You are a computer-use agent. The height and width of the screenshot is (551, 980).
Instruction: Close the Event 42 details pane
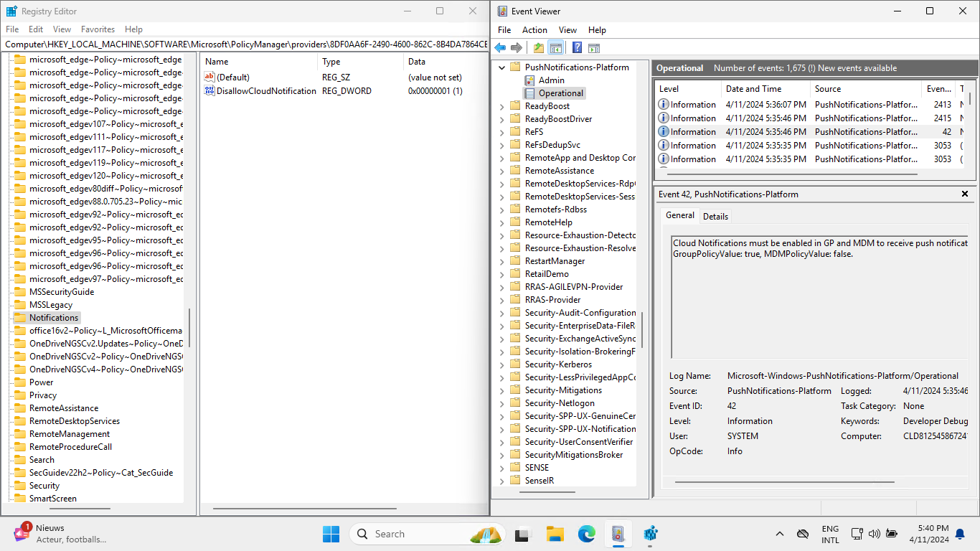[x=965, y=194]
